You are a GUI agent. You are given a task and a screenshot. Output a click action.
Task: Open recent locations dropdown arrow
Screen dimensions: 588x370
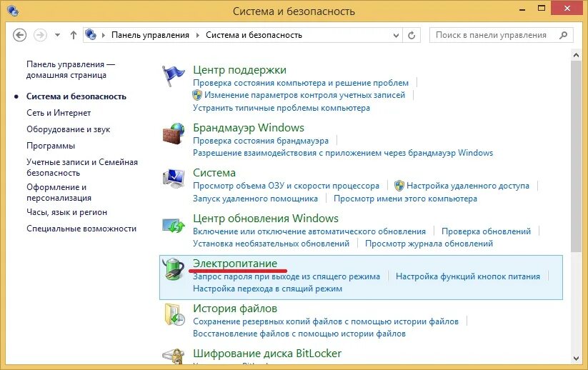pos(57,35)
